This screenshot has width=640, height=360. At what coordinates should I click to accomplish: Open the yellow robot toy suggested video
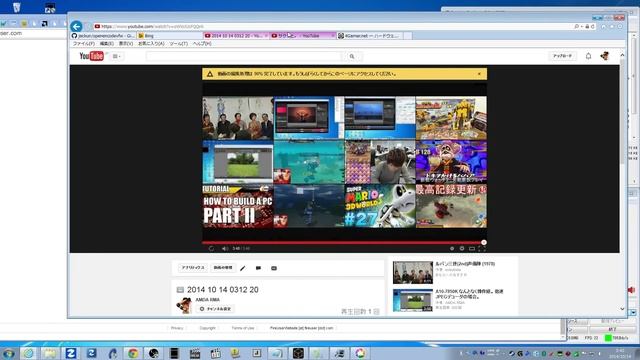(451, 118)
